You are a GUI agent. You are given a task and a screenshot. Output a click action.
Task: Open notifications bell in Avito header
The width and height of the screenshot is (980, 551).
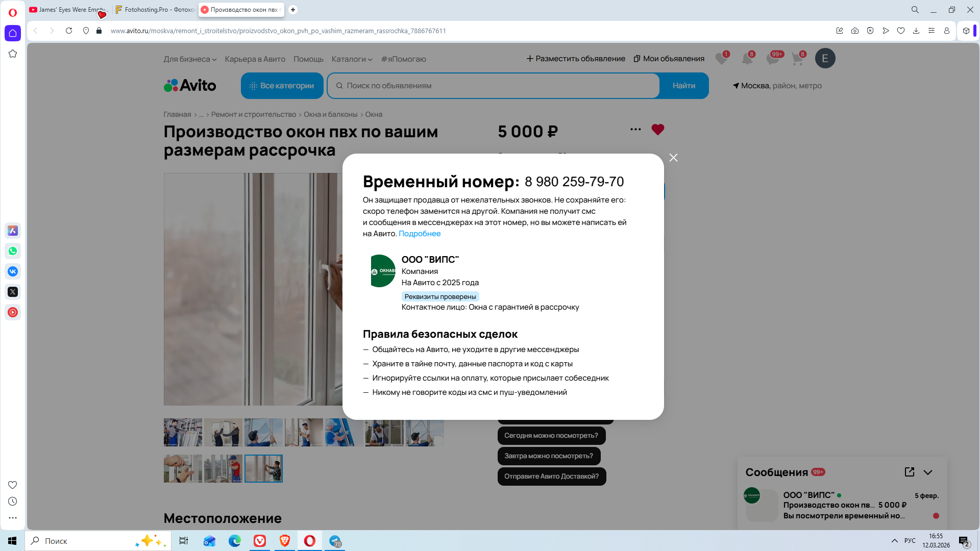(x=747, y=59)
